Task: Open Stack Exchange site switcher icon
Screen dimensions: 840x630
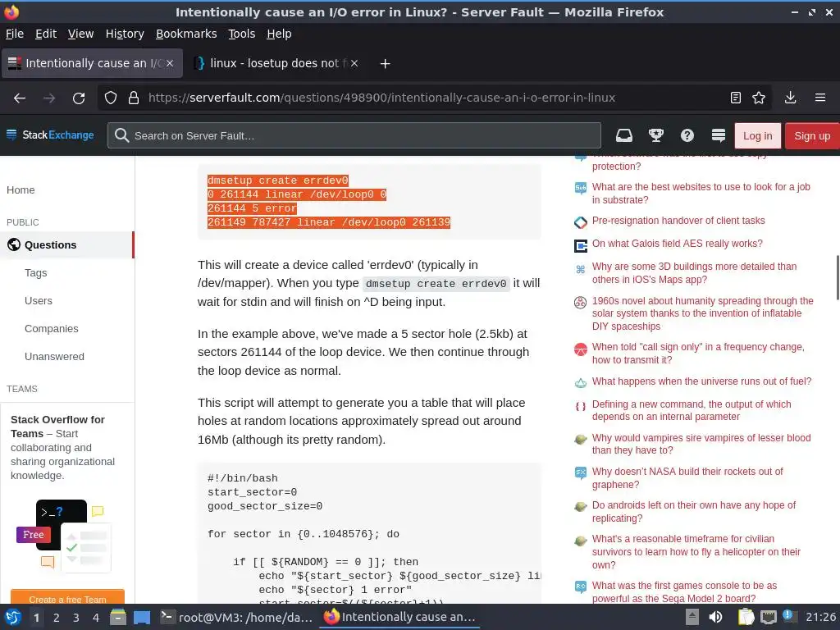Action: 719,135
